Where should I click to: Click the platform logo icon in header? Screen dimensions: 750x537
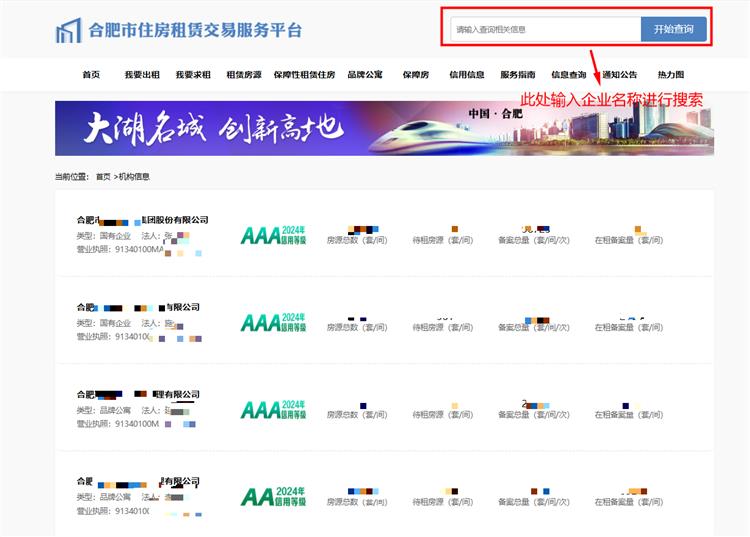pos(68,30)
